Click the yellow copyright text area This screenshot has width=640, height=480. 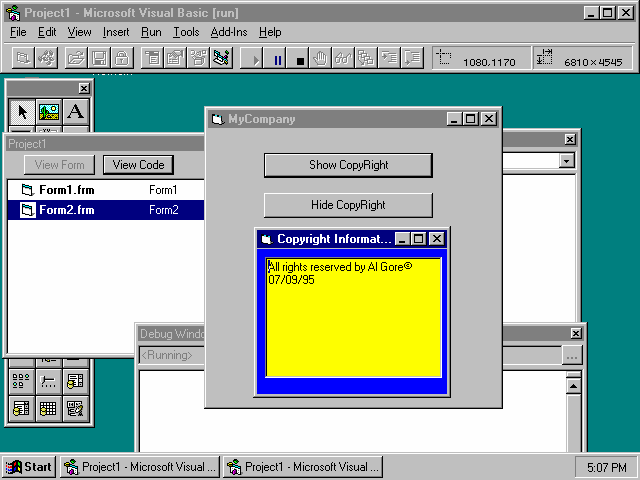coord(353,315)
